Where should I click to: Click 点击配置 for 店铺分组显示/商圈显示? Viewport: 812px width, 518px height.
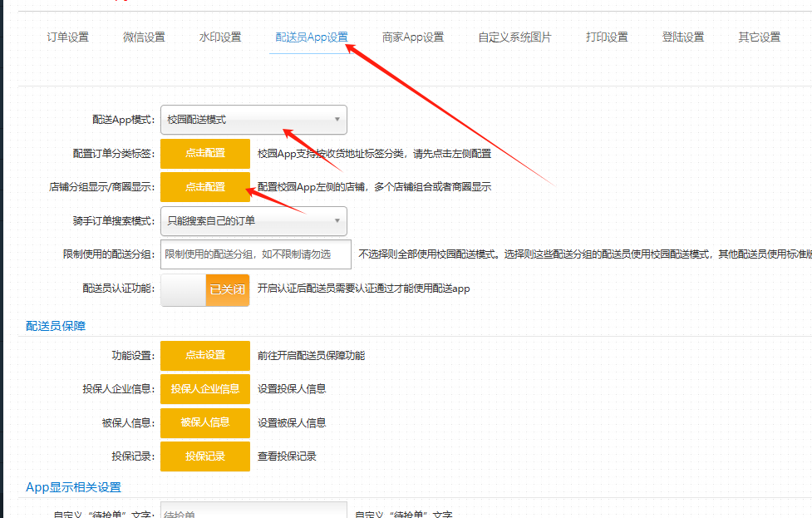point(205,187)
